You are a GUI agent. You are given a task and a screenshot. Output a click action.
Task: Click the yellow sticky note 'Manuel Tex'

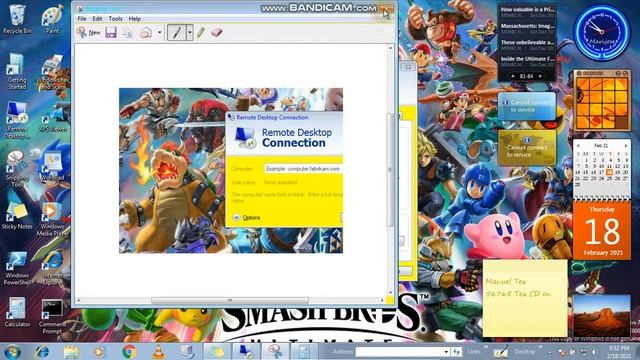[525, 298]
